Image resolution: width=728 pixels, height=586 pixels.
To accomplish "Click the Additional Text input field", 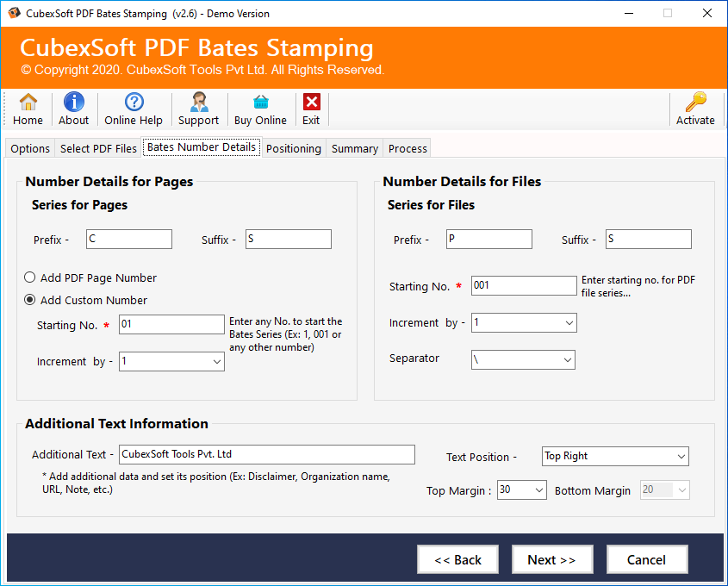I will [x=266, y=454].
